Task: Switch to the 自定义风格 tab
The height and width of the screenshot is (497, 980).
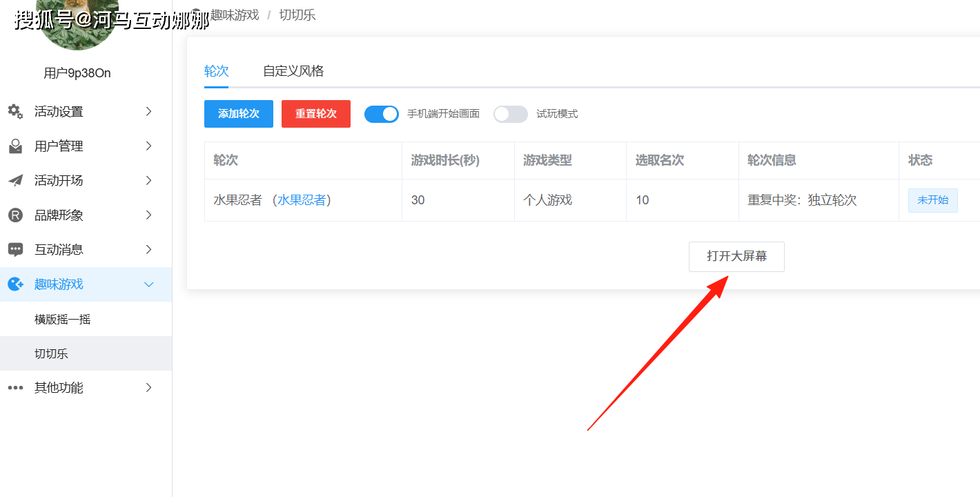Action: coord(293,70)
